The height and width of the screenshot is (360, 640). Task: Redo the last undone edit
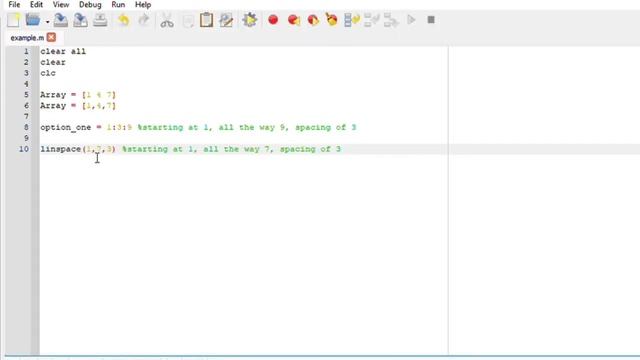pyautogui.click(x=143, y=20)
